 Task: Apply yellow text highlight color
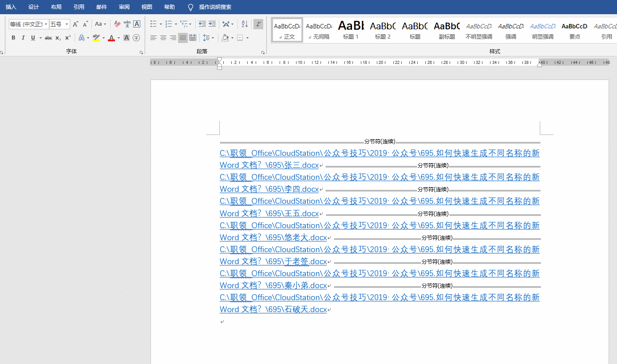(95, 38)
